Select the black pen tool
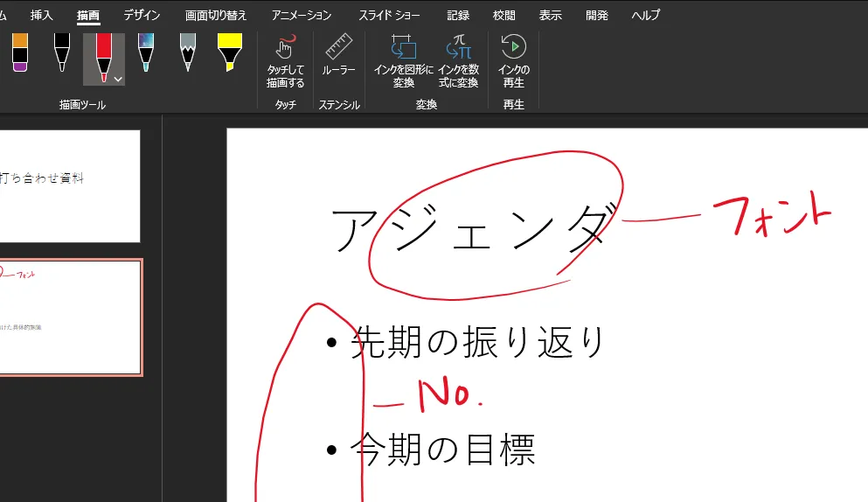Screen dimensions: 868x502 pos(61,54)
